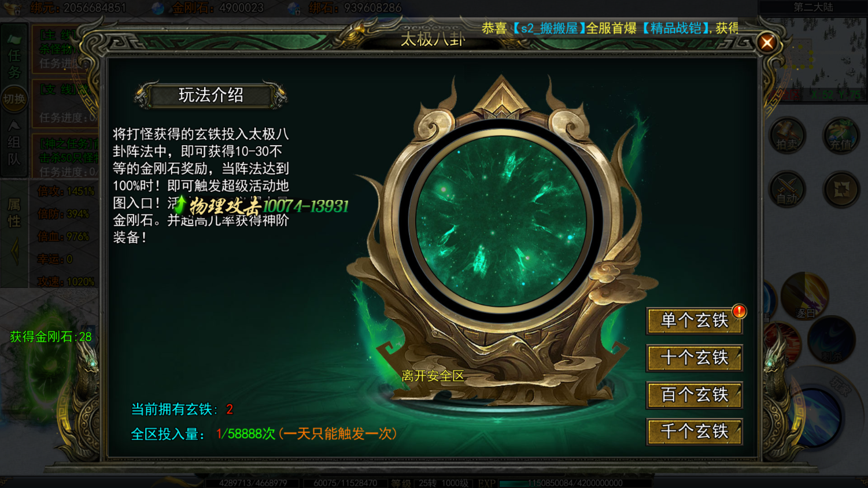Toggle the 自动 auto-battle icon
The width and height of the screenshot is (868, 488).
(x=787, y=190)
